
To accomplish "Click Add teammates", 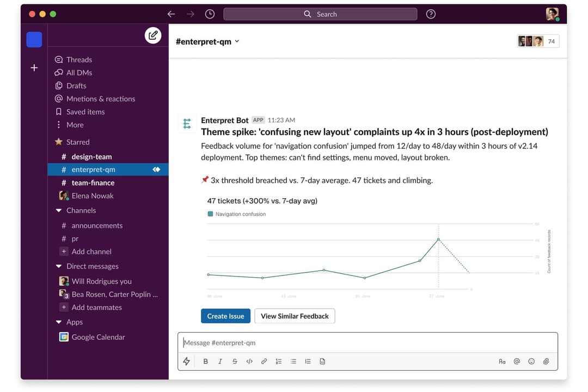I will 91,307.
